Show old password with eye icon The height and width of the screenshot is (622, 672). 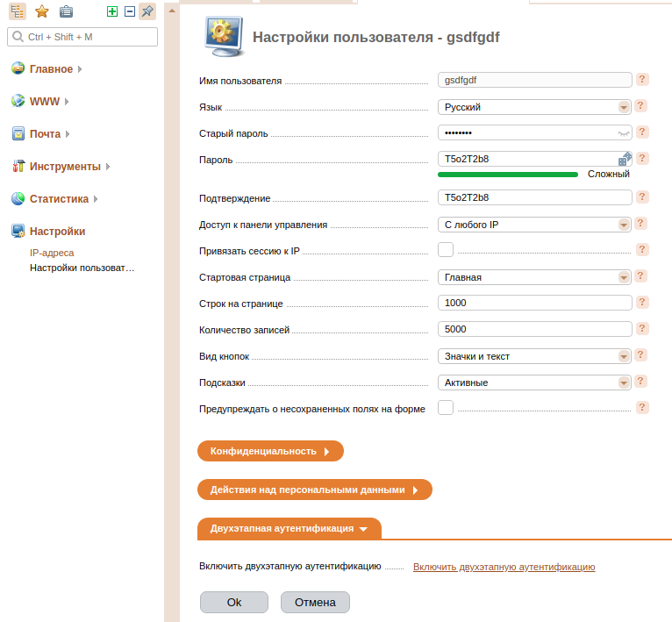(624, 133)
